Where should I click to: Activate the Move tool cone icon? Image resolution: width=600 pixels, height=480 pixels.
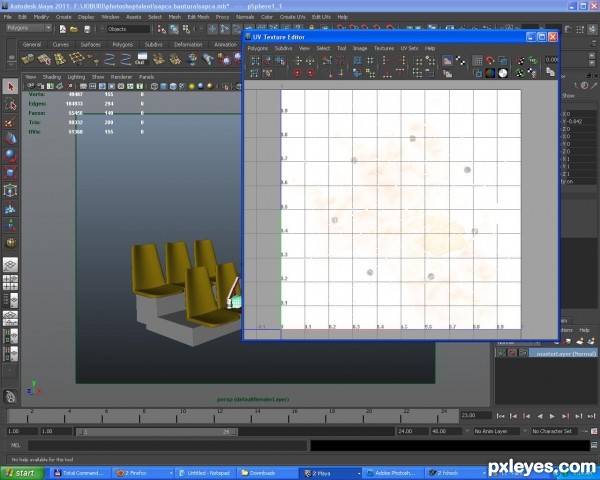click(10, 139)
